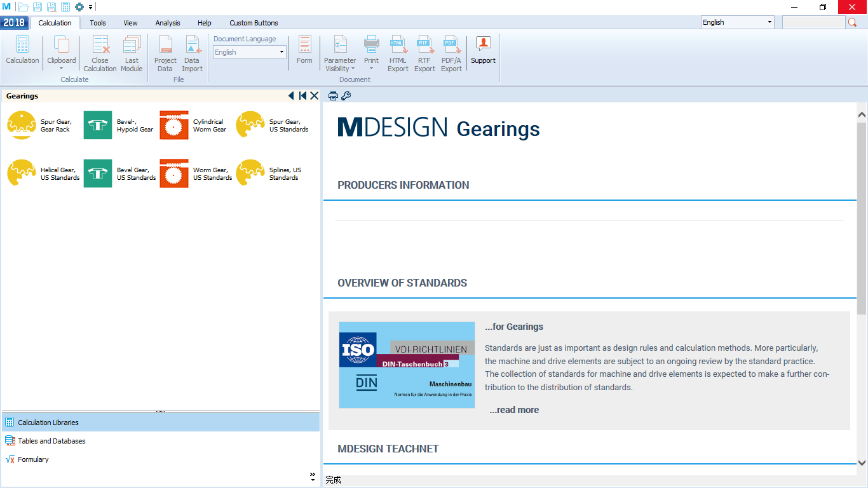
Task: Click the scroll down arrow of document pane
Action: 862,463
